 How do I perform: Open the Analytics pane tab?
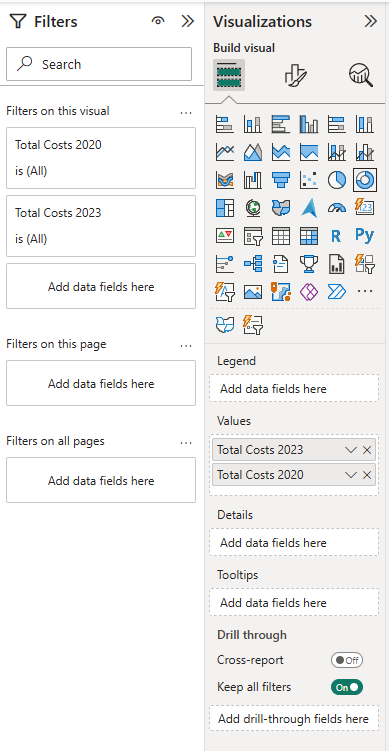pos(361,75)
